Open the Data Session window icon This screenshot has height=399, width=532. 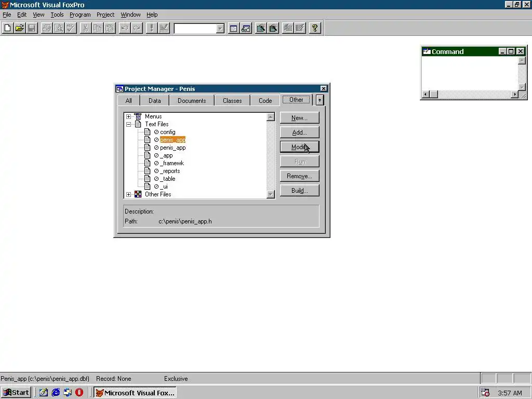[246, 28]
